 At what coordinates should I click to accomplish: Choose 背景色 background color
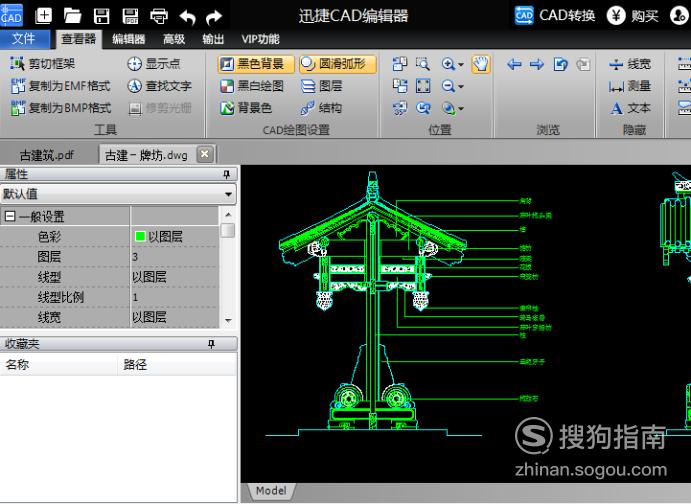[x=246, y=108]
